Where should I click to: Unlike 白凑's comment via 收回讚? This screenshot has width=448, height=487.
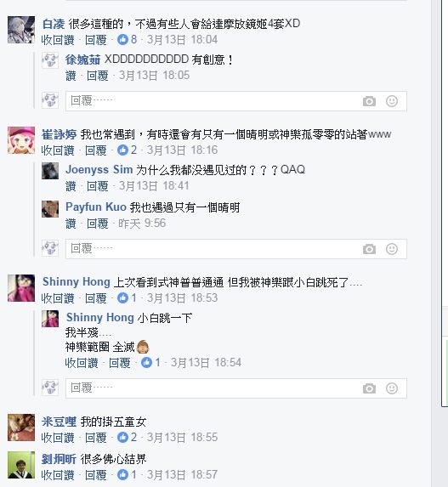[58, 40]
